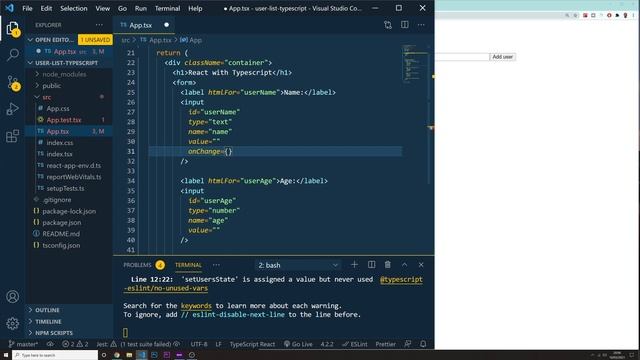Collapse the src folder
640x360 pixels.
coord(47,97)
